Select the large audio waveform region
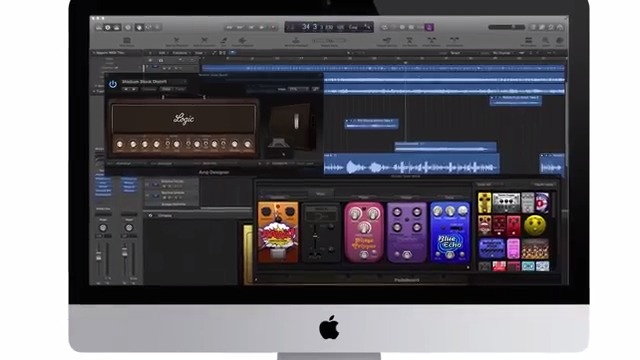 coord(411,165)
